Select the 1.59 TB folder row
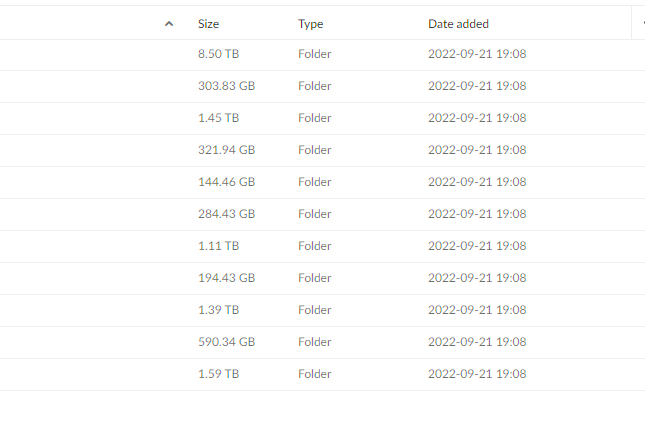 [218, 374]
